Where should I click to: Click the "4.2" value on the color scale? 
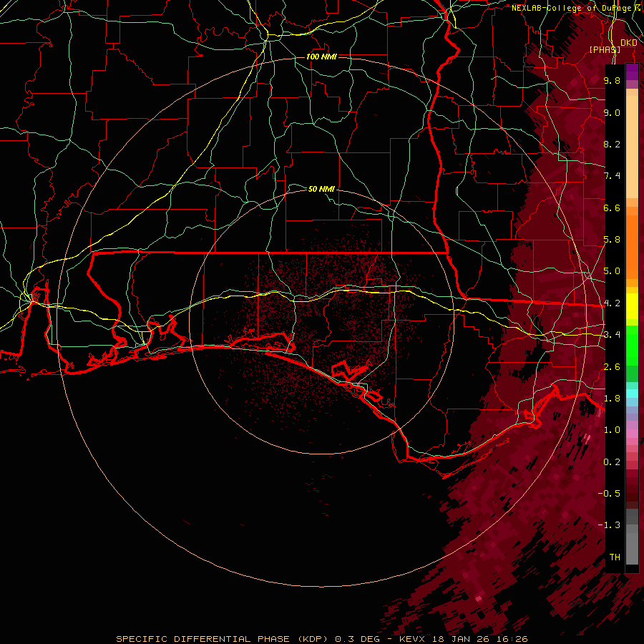(x=612, y=303)
